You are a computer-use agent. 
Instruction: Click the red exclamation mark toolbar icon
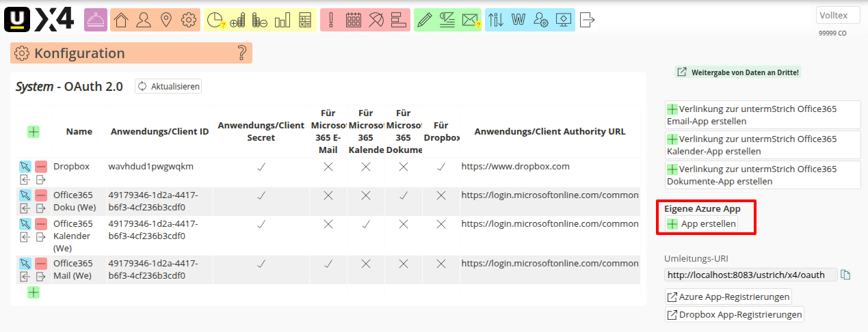click(x=331, y=20)
